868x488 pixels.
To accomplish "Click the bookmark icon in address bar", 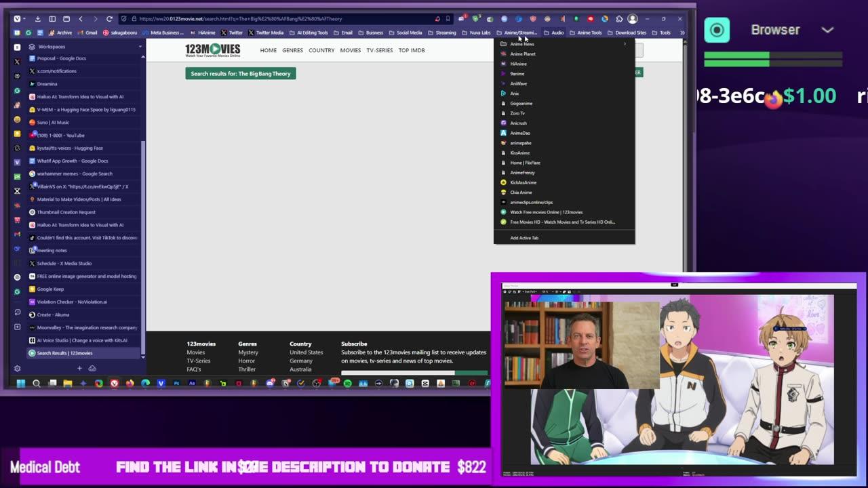I will click(448, 18).
